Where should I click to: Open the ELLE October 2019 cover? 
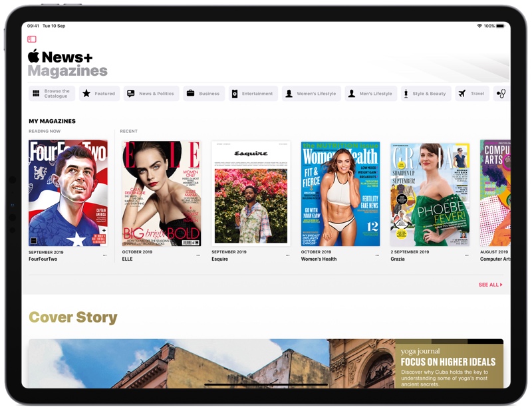(x=162, y=194)
